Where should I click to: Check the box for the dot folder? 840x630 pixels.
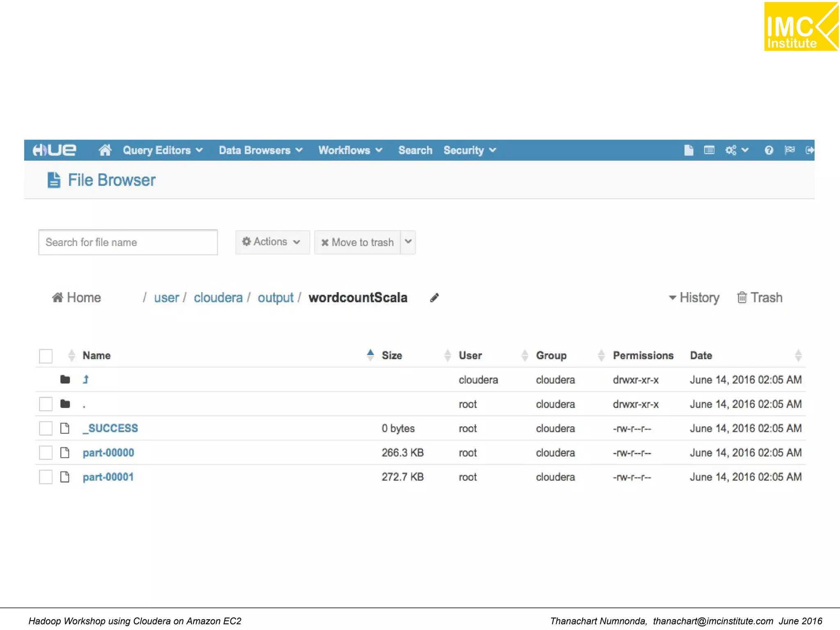[x=46, y=404]
